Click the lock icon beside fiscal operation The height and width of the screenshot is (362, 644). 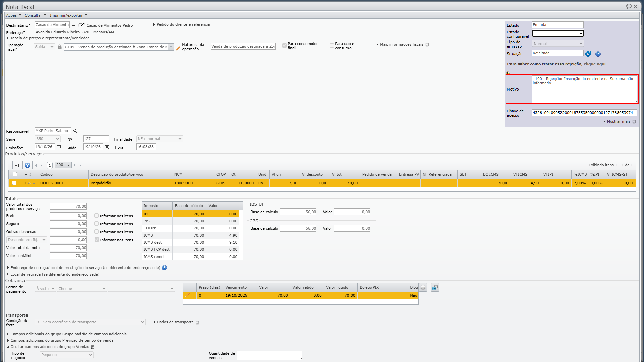point(60,47)
